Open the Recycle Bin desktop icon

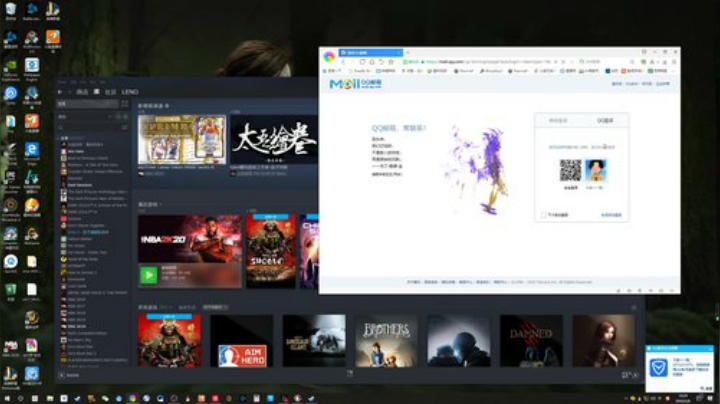[x=11, y=11]
